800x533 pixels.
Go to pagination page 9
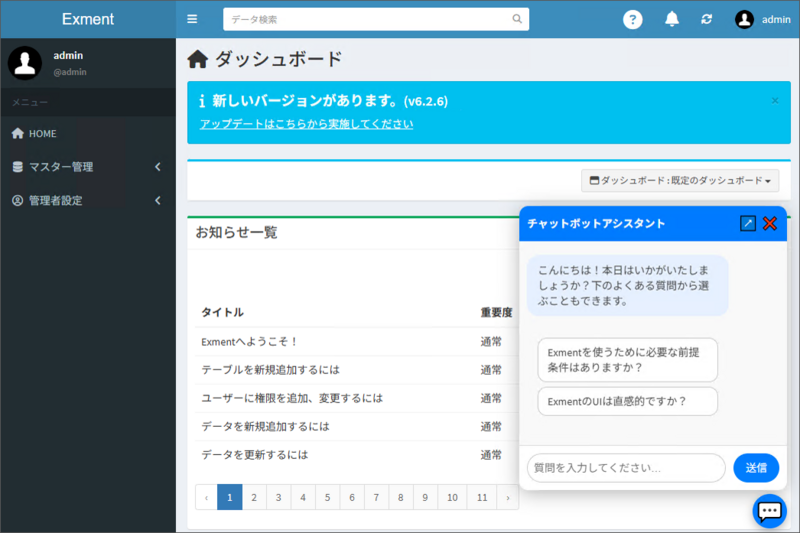(x=425, y=497)
